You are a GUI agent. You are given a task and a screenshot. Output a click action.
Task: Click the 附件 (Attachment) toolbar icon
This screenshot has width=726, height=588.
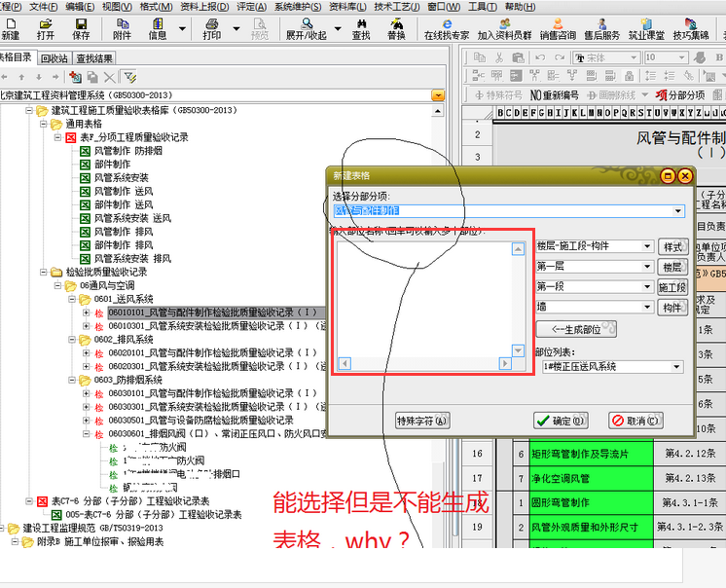point(122,28)
